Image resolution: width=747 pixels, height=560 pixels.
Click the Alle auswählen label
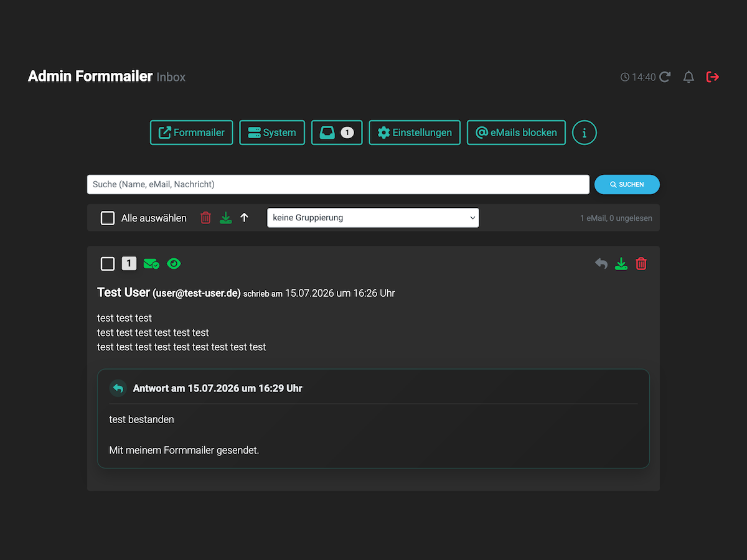point(154,218)
